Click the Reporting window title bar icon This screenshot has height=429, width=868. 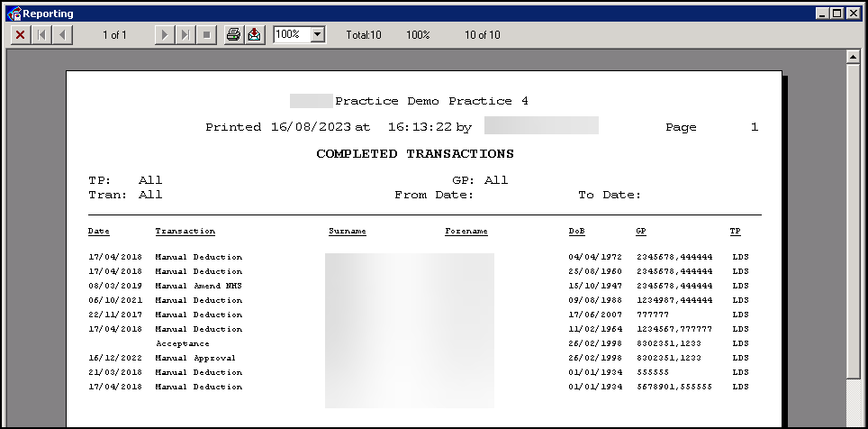click(x=14, y=14)
